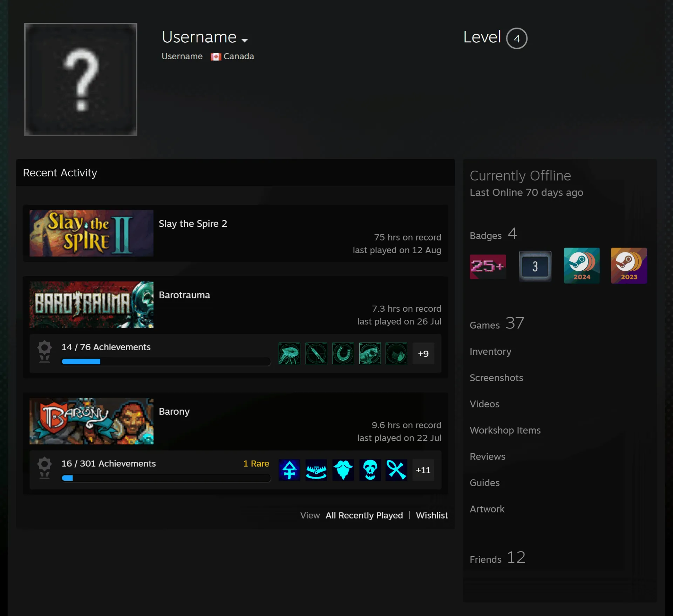Open the Badges 4 section
Viewport: 673px width, 616px height.
pos(493,234)
